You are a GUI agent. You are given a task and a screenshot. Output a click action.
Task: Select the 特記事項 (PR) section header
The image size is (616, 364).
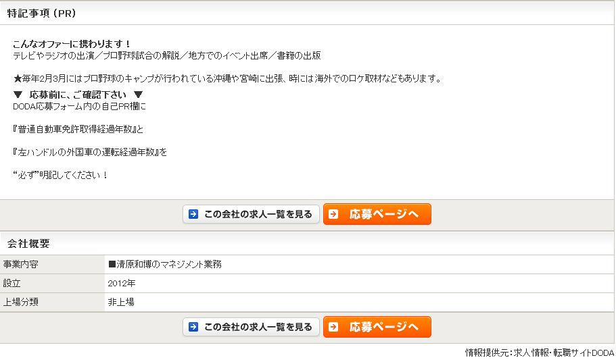point(41,14)
